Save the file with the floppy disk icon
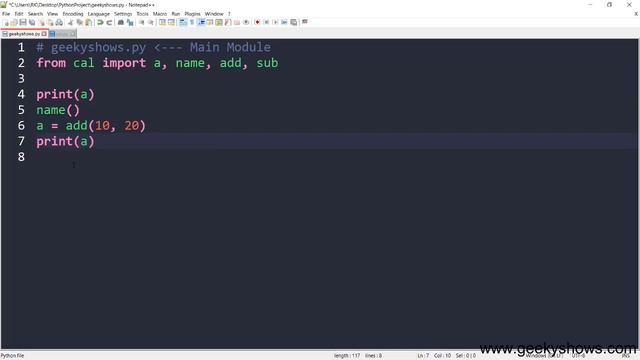 pos(23,22)
